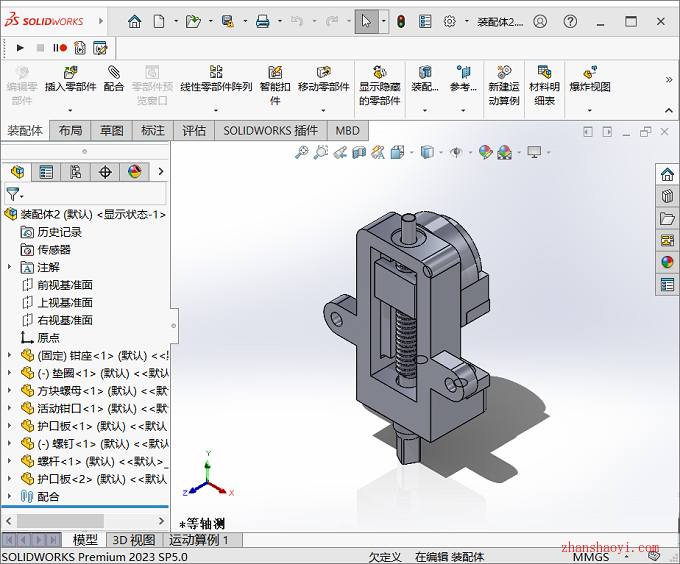
Task: Select the PropertyManager tab icon
Action: tap(46, 172)
